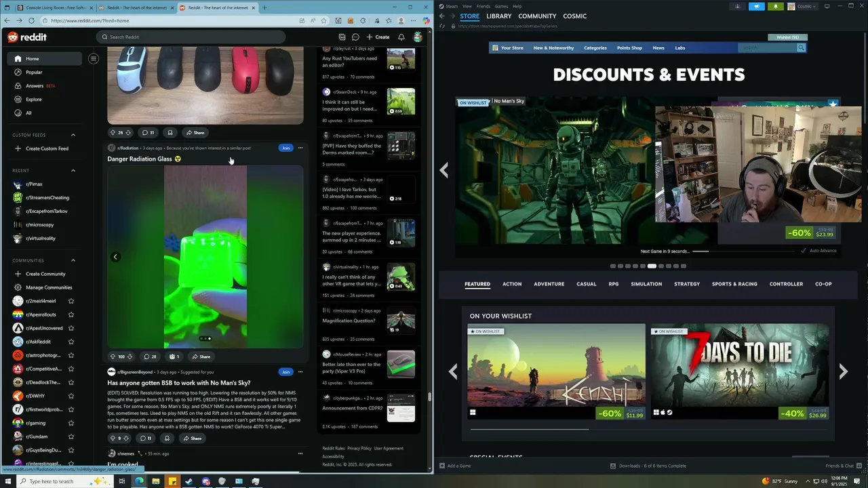Favorite r/Gundam with star
Image resolution: width=868 pixels, height=488 pixels.
point(71,436)
